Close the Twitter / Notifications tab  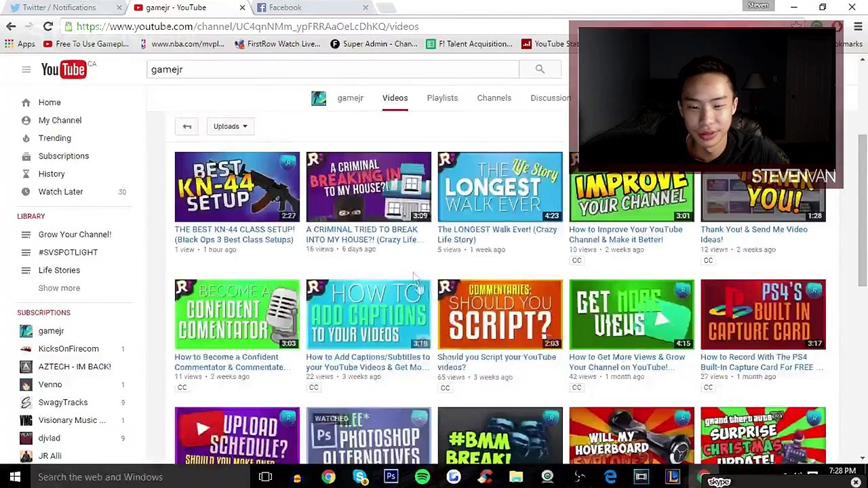pyautogui.click(x=119, y=7)
